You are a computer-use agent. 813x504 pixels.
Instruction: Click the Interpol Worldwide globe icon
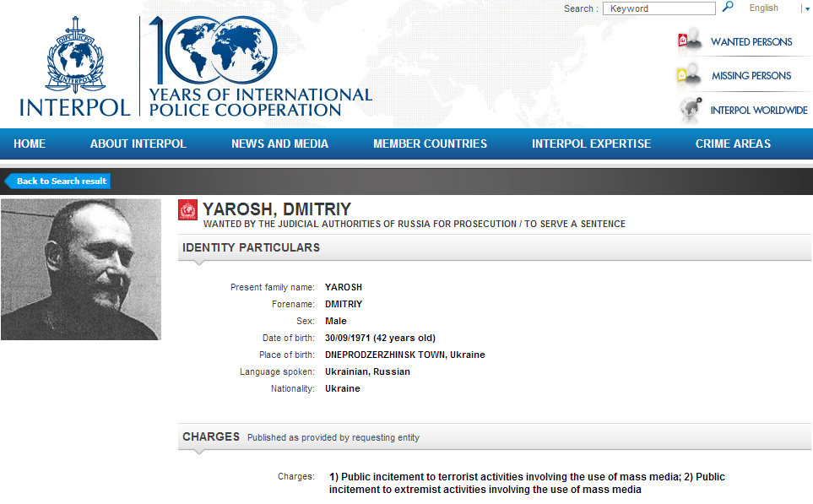pyautogui.click(x=691, y=109)
